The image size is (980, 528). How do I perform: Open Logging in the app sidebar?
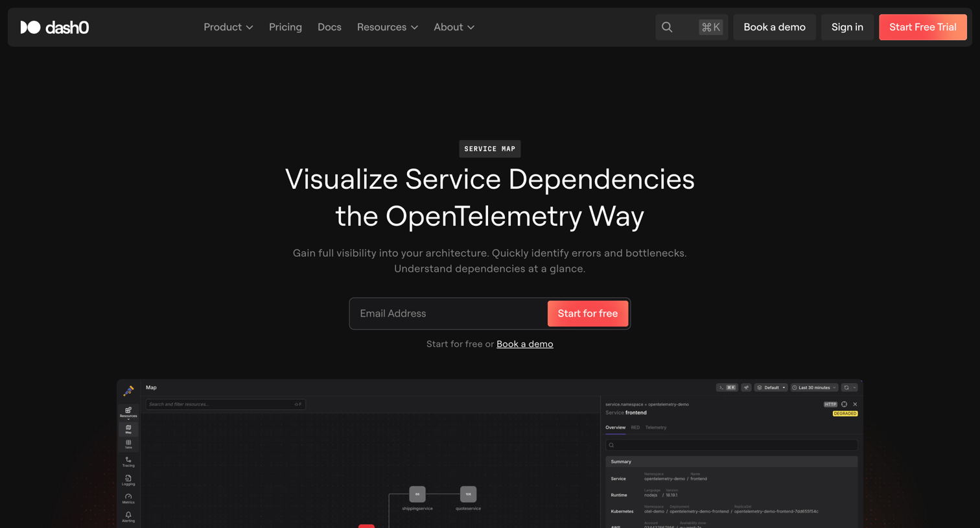128,480
